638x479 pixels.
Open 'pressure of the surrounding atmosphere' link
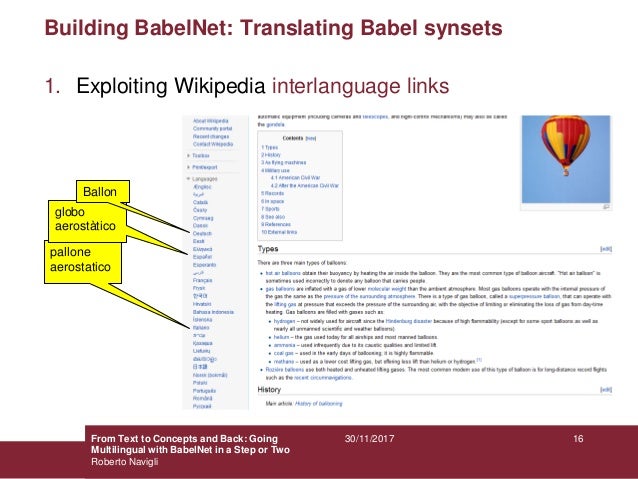(x=369, y=297)
